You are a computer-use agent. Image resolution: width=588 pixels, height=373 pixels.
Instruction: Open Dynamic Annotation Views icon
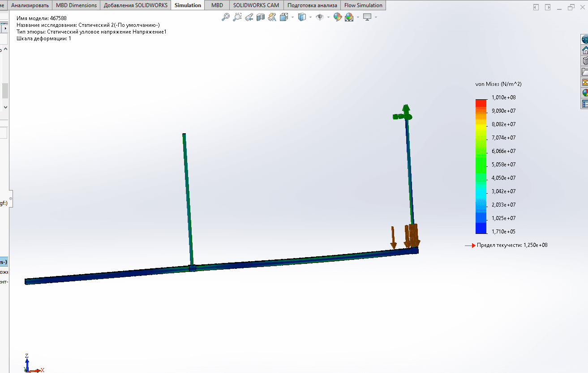coord(272,17)
